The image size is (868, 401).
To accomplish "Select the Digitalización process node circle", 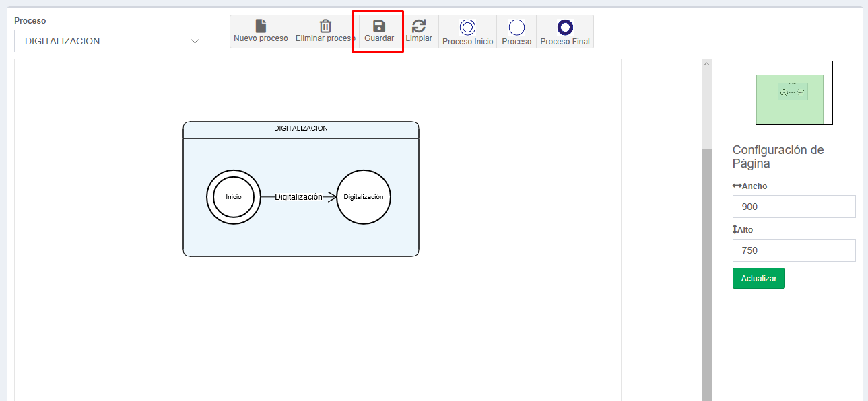I will (x=364, y=197).
